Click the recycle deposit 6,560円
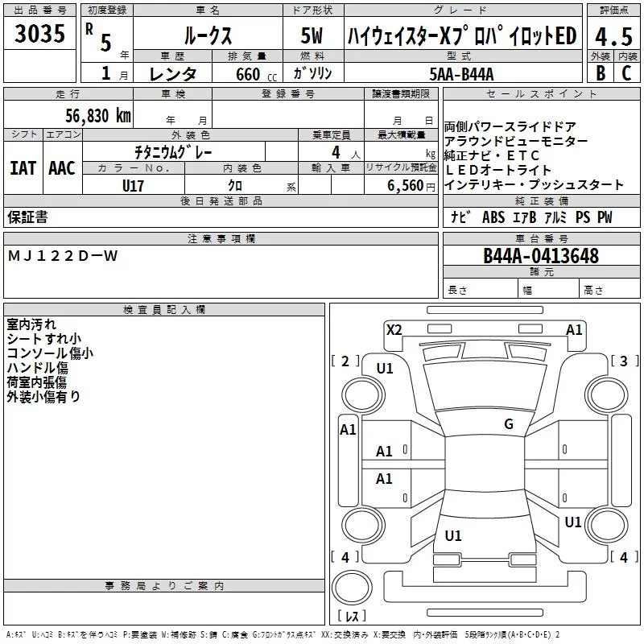 click(x=411, y=186)
